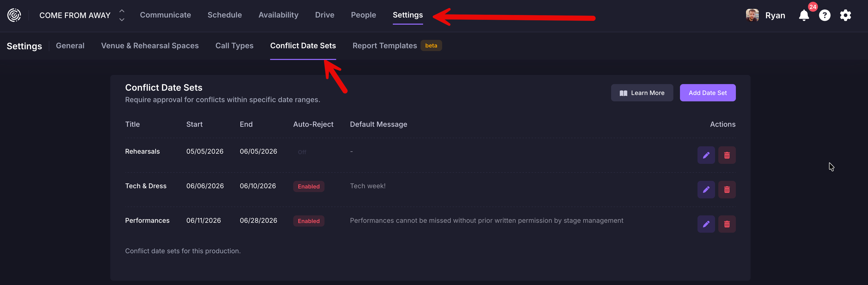Viewport: 868px width, 285px height.
Task: Open the help question mark icon
Action: point(825,15)
